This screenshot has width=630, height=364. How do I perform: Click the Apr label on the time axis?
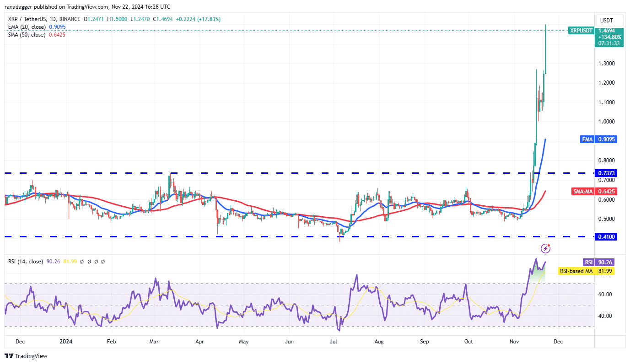pyautogui.click(x=199, y=342)
